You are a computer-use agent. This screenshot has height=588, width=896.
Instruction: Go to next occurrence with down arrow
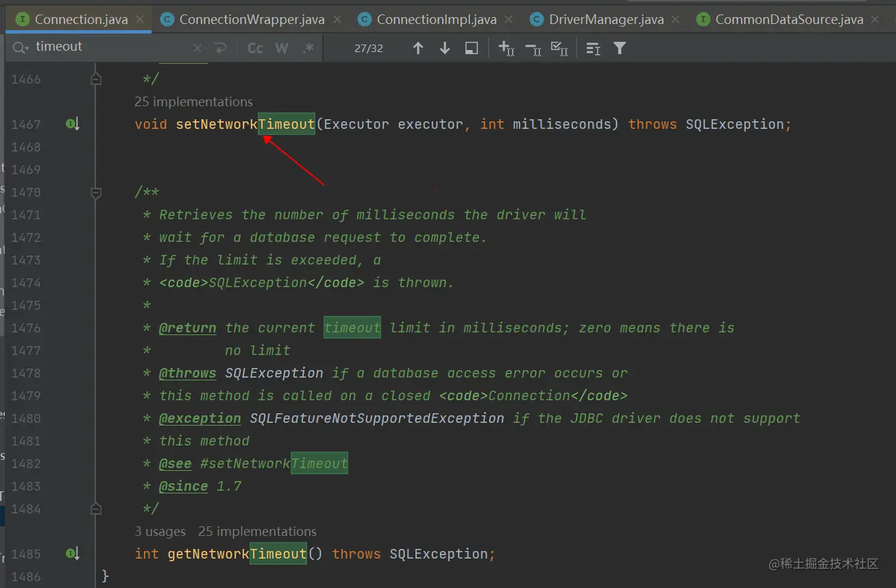445,48
